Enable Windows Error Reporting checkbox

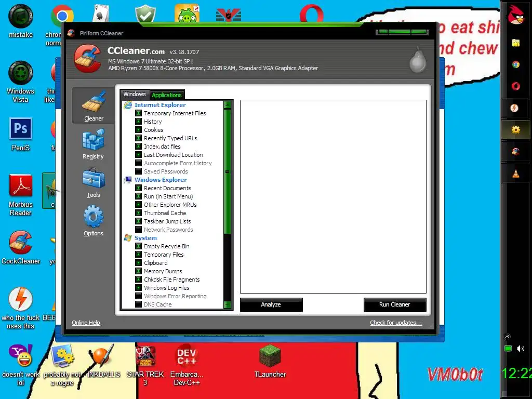click(138, 296)
